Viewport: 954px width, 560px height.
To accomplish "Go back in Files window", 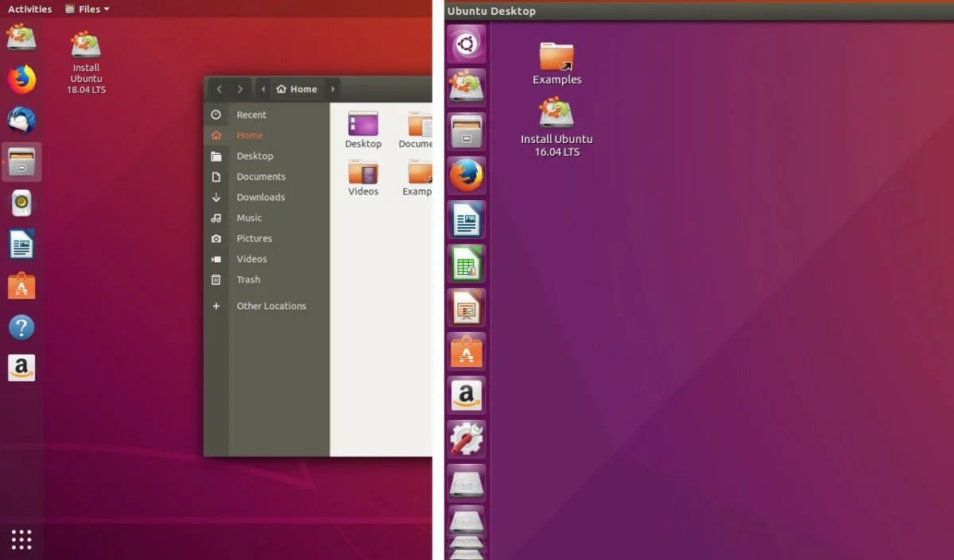I will 219,89.
